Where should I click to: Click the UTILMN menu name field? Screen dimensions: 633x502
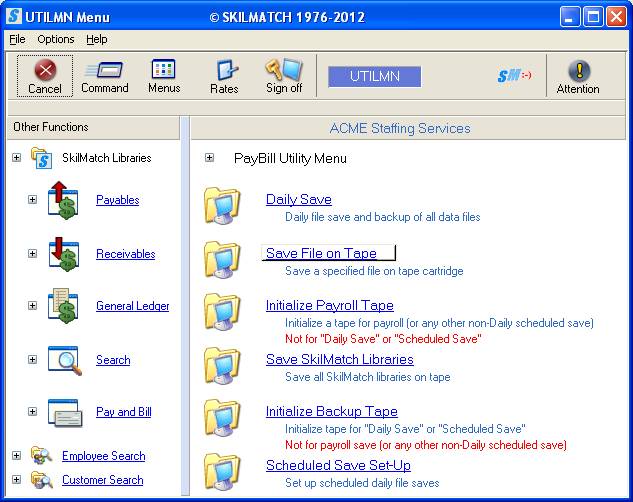click(x=375, y=77)
